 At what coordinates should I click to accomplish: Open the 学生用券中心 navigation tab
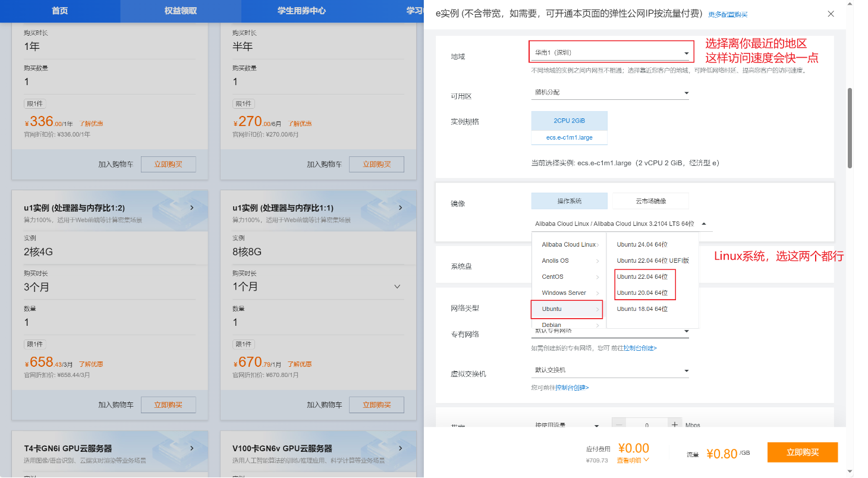tap(302, 11)
